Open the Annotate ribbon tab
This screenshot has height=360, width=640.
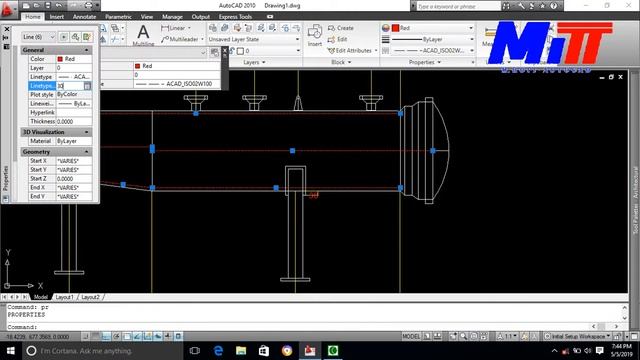[84, 17]
